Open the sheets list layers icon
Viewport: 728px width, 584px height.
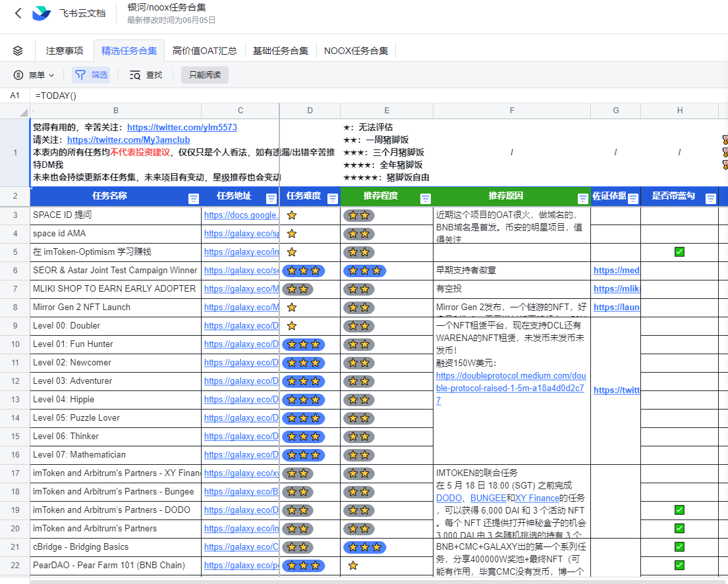18,51
